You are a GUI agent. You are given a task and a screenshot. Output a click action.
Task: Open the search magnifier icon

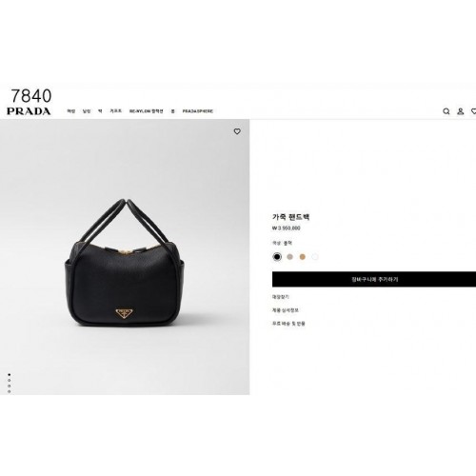click(x=446, y=111)
